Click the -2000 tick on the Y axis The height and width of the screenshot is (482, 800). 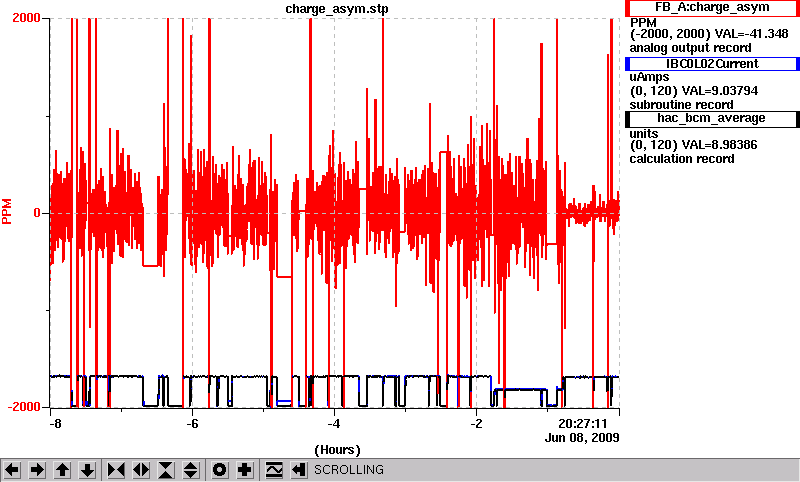[24, 407]
